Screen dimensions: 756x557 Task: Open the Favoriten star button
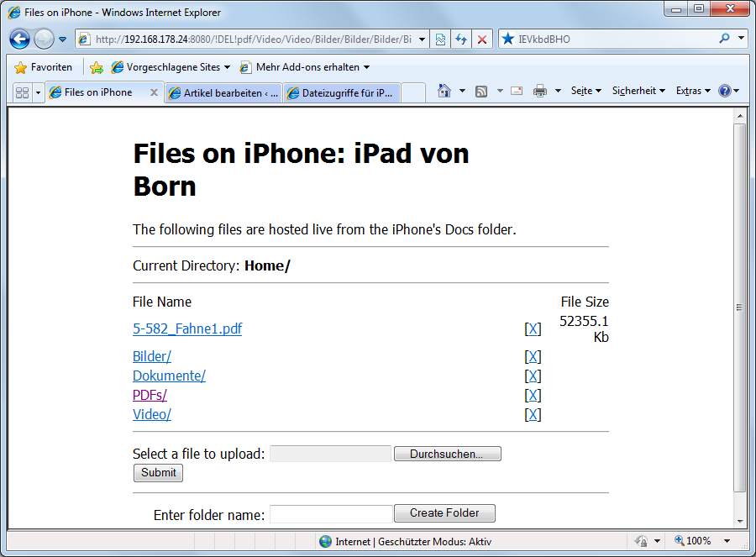pyautogui.click(x=44, y=67)
